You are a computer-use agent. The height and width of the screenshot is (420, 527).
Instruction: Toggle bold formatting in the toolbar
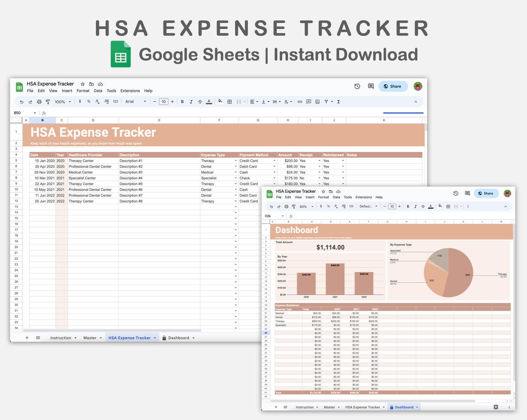pos(182,101)
